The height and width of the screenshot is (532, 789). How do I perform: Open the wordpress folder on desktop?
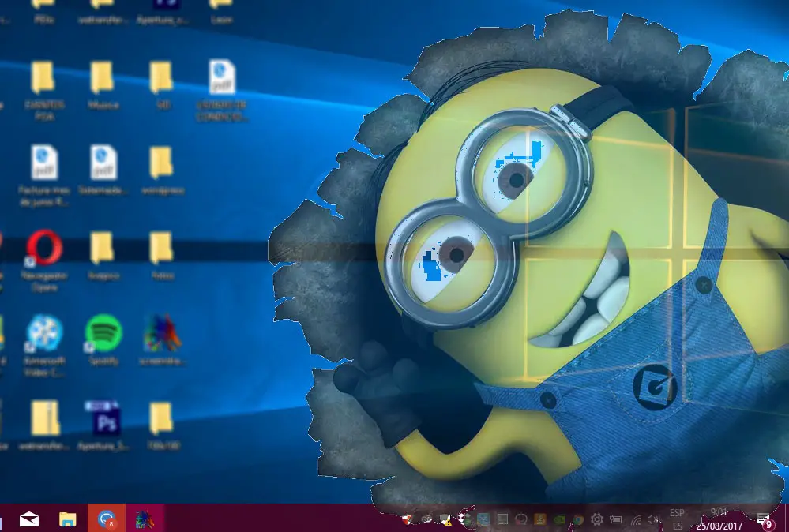[x=161, y=162]
